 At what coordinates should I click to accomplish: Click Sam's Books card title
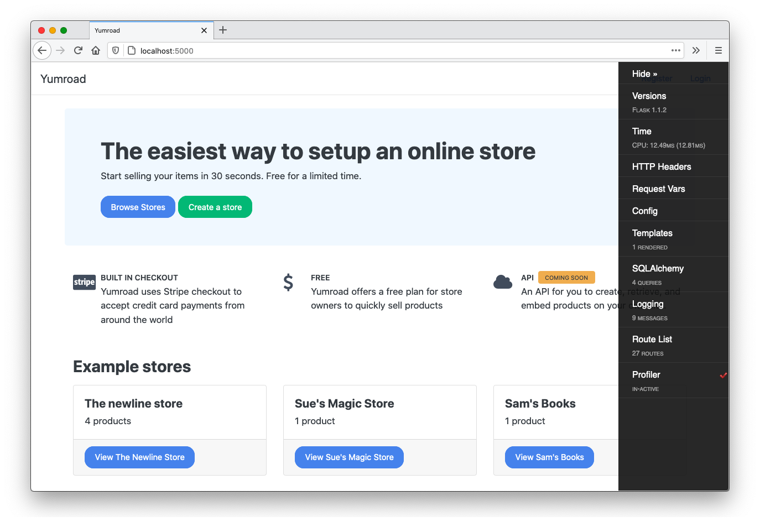(540, 404)
